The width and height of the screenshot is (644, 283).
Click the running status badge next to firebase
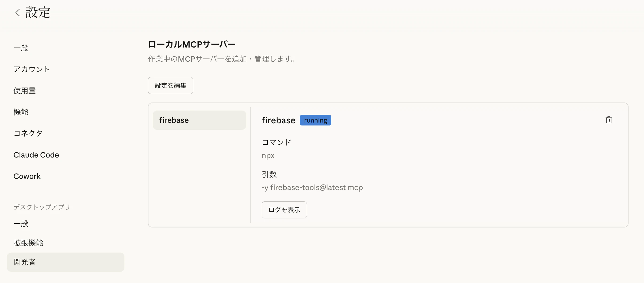pyautogui.click(x=315, y=120)
